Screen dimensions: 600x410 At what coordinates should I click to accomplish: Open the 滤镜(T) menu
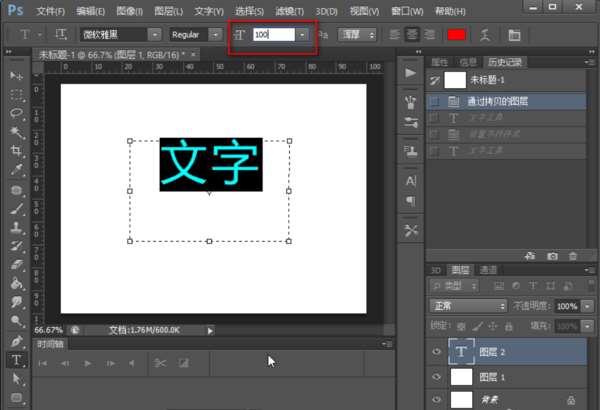click(x=289, y=11)
